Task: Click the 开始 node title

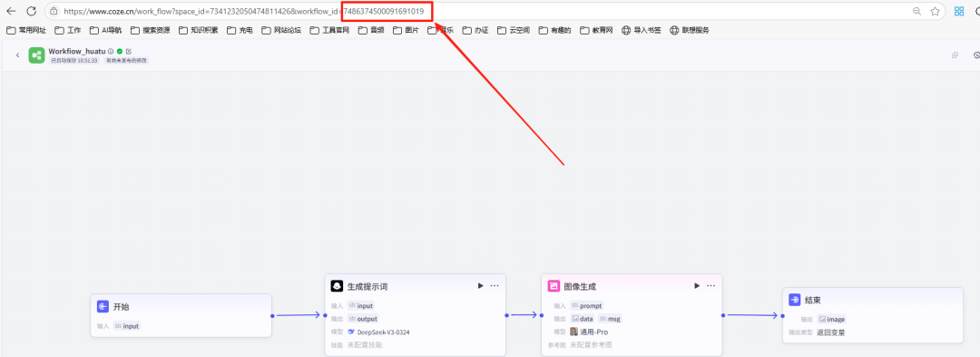Action: tap(122, 307)
